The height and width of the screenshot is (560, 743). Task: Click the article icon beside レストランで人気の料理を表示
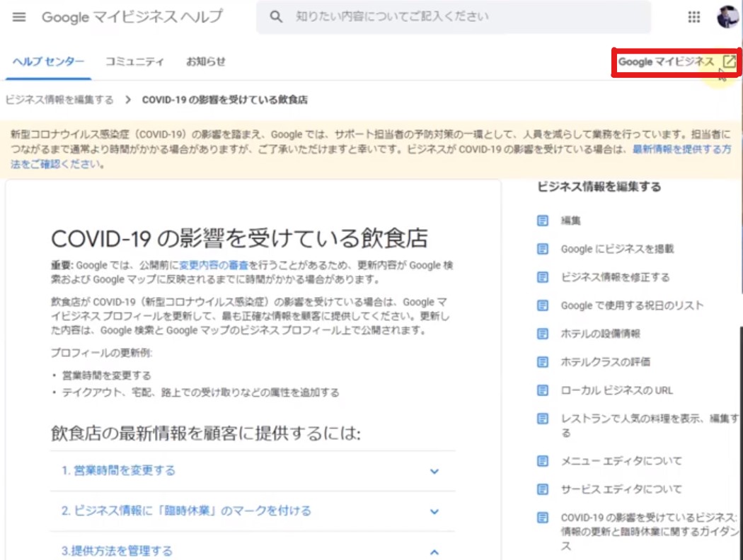[543, 419]
